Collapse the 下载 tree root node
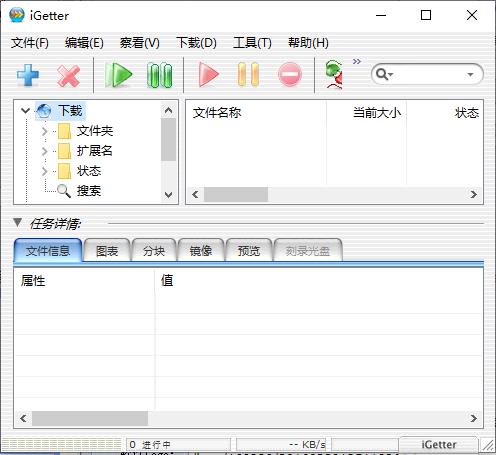 [x=25, y=110]
